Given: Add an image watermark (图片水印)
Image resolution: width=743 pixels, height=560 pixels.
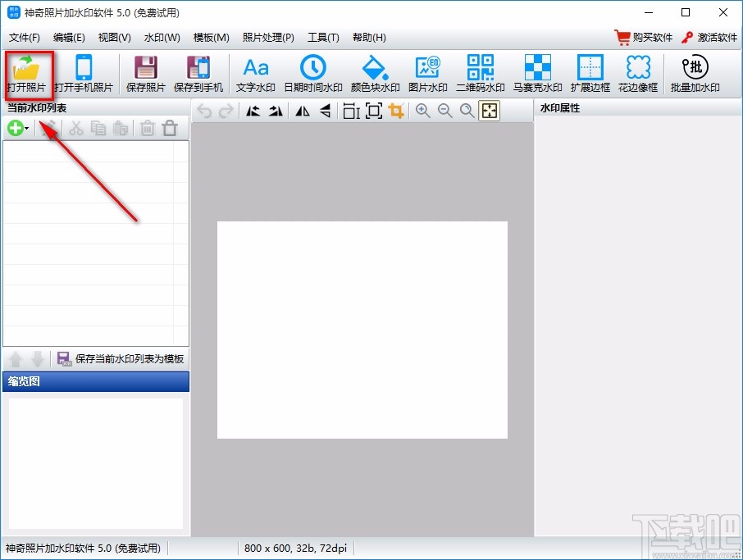Looking at the screenshot, I should (x=428, y=74).
